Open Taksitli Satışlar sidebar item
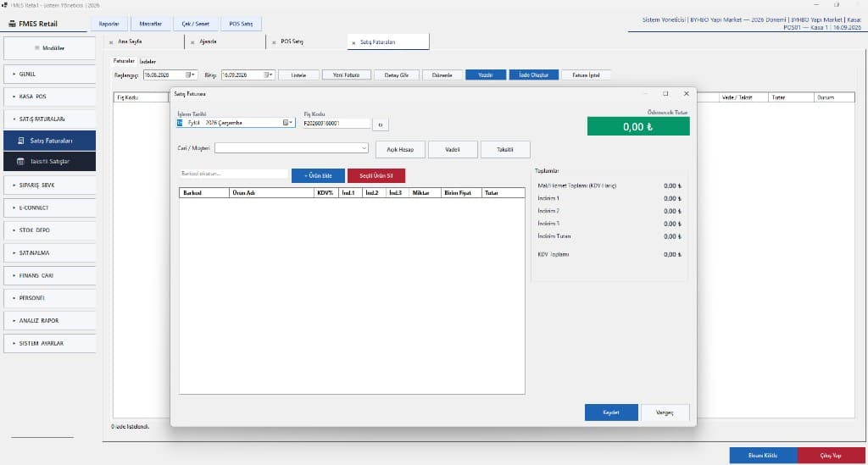The height and width of the screenshot is (465, 868). point(50,162)
